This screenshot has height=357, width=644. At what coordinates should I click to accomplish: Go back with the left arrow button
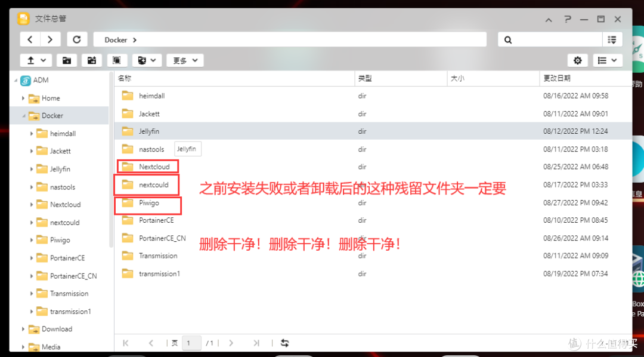[30, 39]
